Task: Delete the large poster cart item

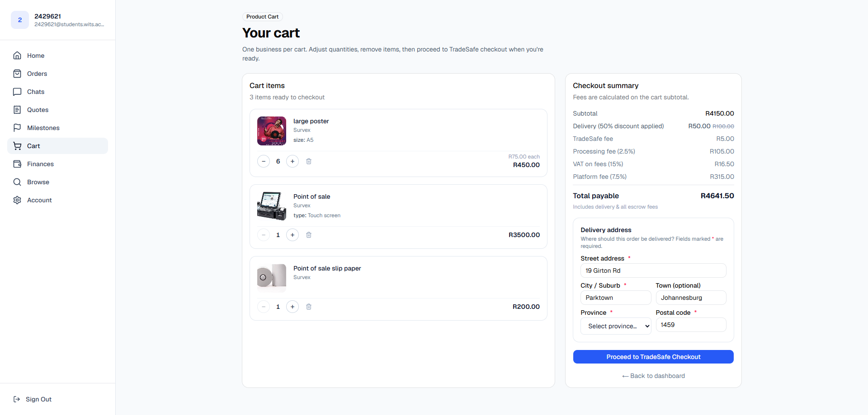Action: pyautogui.click(x=309, y=161)
